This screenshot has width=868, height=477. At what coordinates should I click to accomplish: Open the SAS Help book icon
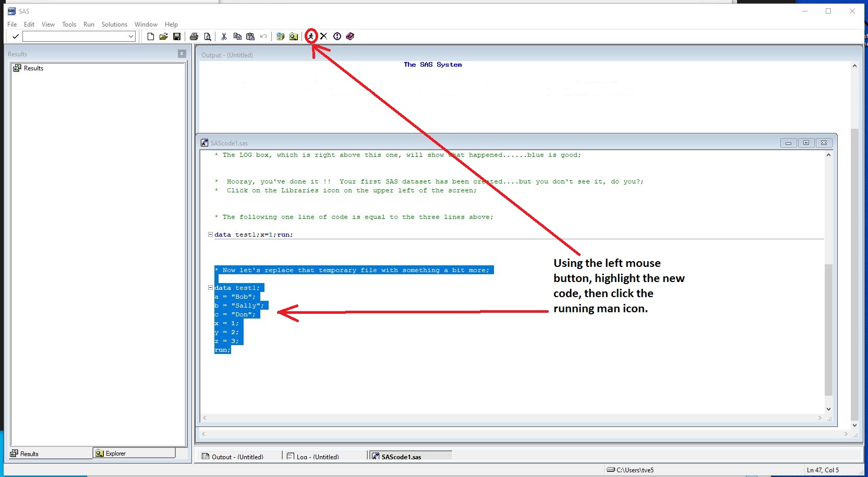[x=350, y=36]
